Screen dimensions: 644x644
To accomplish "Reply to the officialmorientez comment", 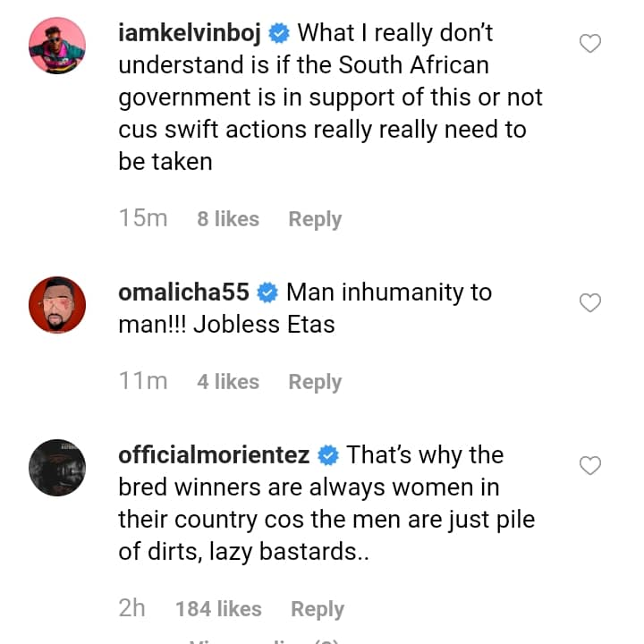I will tap(318, 609).
